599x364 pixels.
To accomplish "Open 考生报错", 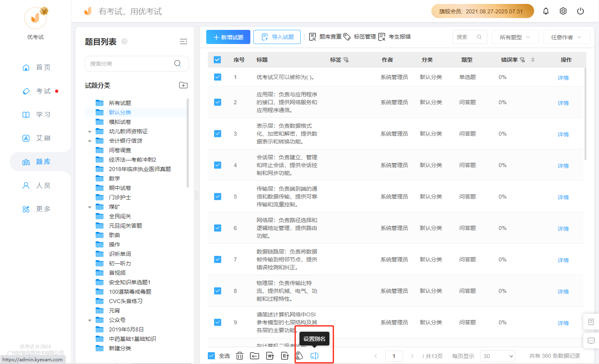I will pyautogui.click(x=394, y=37).
